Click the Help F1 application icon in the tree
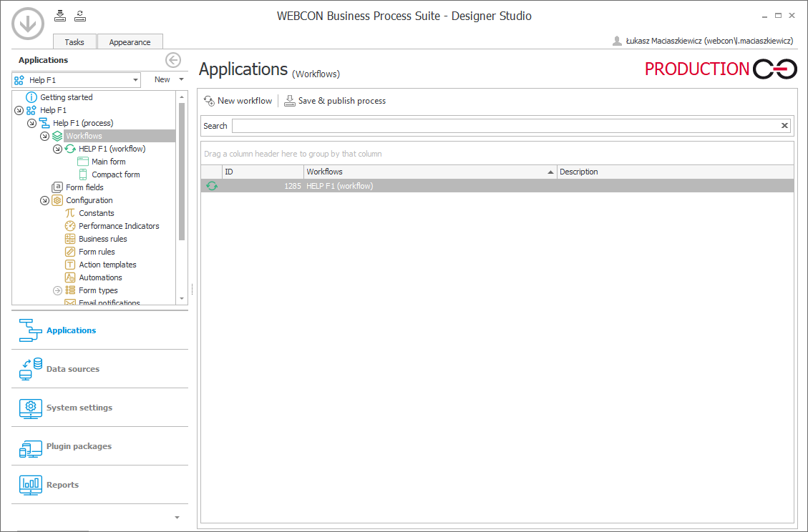Viewport: 808px width, 532px height. pyautogui.click(x=31, y=110)
